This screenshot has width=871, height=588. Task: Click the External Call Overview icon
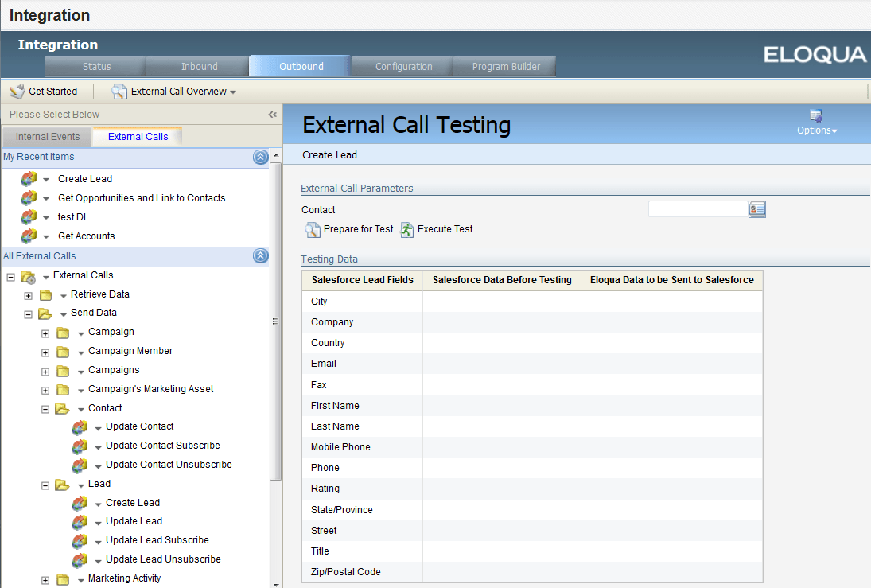click(x=119, y=91)
